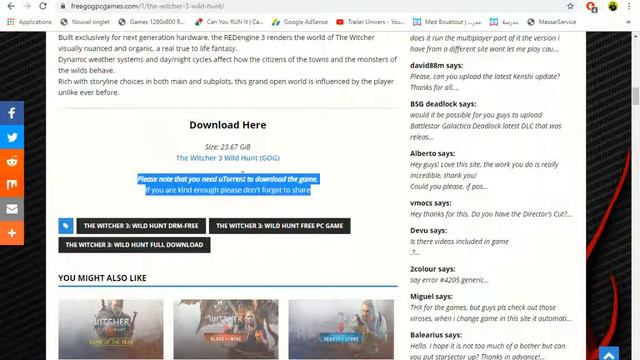The height and width of the screenshot is (360, 640).
Task: Click the Download Here heading
Action: click(228, 125)
